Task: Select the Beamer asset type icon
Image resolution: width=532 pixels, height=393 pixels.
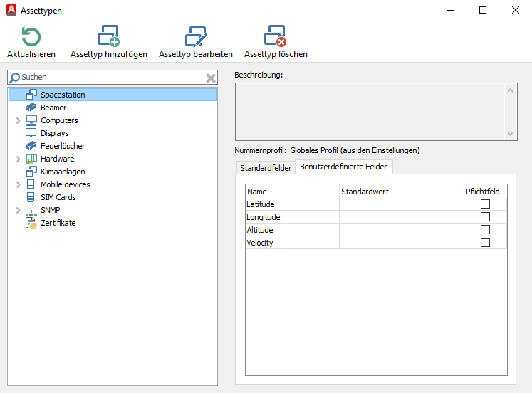Action: coord(31,108)
